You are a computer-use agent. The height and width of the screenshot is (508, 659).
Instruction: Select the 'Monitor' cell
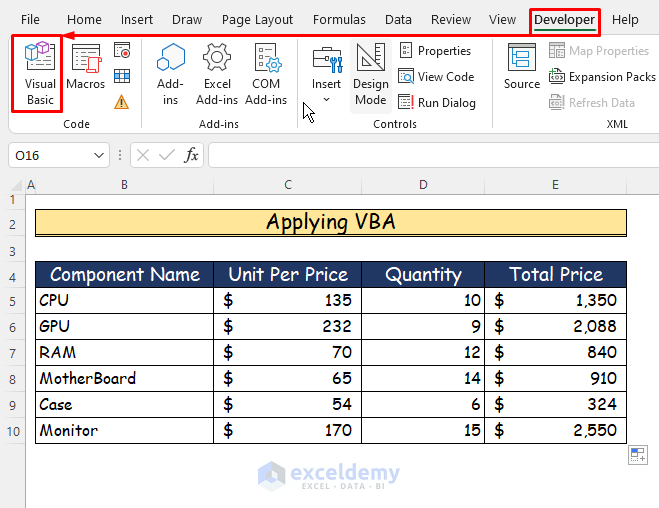click(x=124, y=431)
